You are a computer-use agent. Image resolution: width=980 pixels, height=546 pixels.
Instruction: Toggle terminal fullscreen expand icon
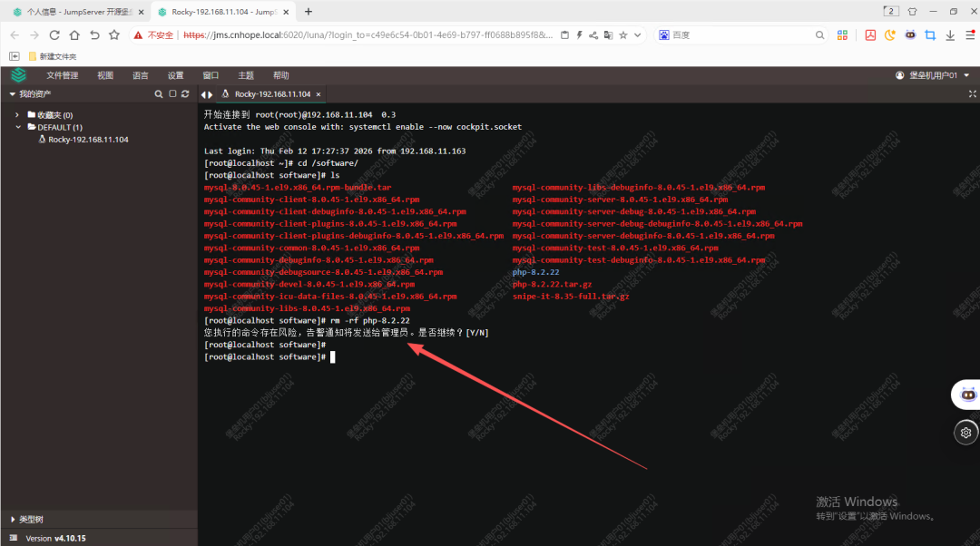tap(972, 93)
